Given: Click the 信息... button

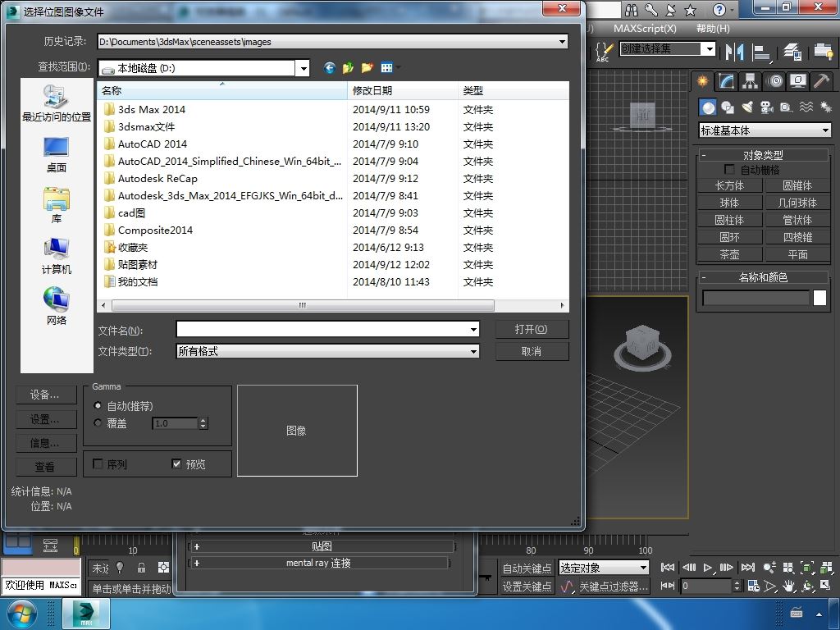Looking at the screenshot, I should (x=46, y=442).
